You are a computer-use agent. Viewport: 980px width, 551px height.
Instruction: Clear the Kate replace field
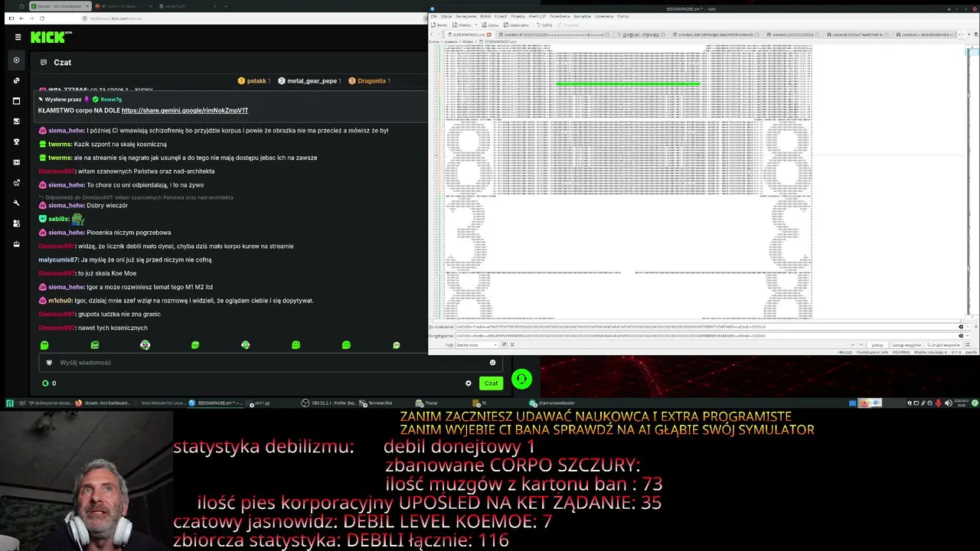961,336
